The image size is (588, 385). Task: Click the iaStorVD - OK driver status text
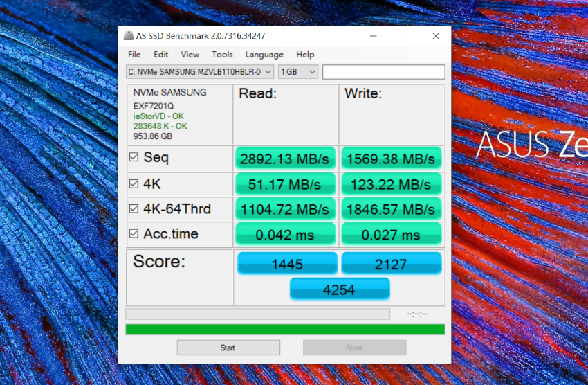pos(158,116)
